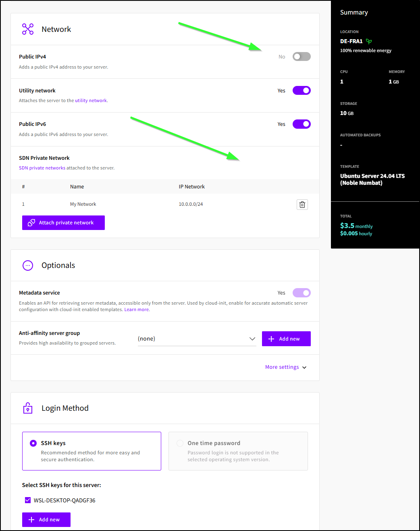This screenshot has height=531, width=420.
Task: Select the SSH keys login method
Action: point(33,443)
